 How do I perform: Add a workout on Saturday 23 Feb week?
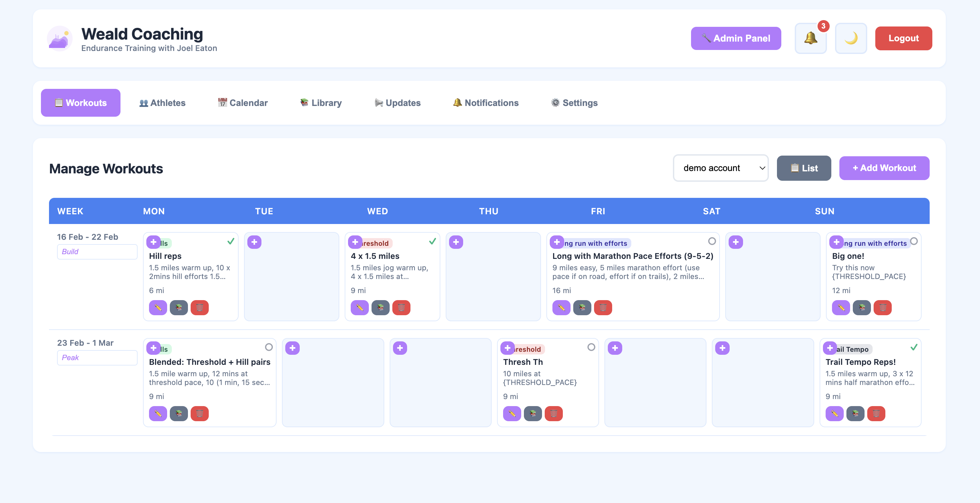[723, 347]
